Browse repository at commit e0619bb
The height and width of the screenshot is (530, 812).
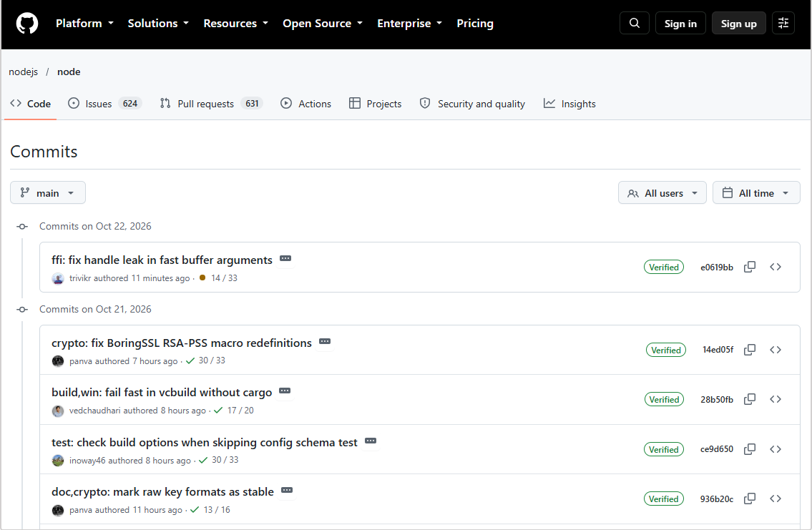tap(776, 267)
